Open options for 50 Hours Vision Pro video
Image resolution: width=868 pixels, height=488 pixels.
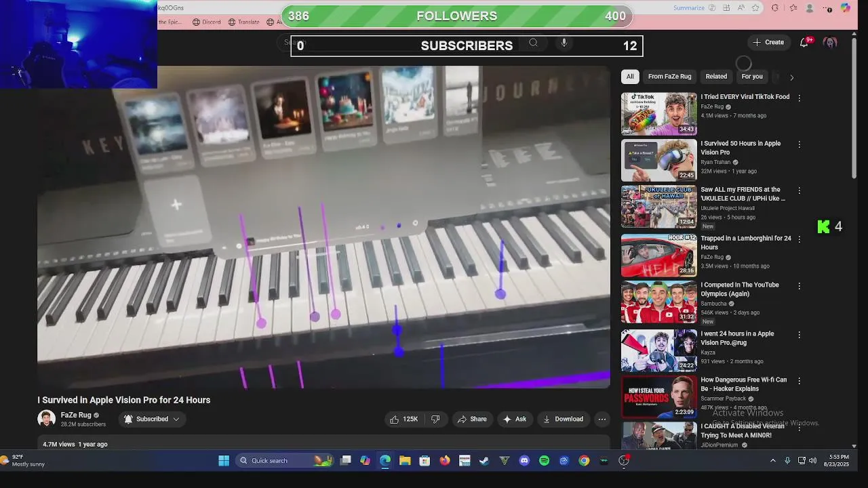[799, 144]
